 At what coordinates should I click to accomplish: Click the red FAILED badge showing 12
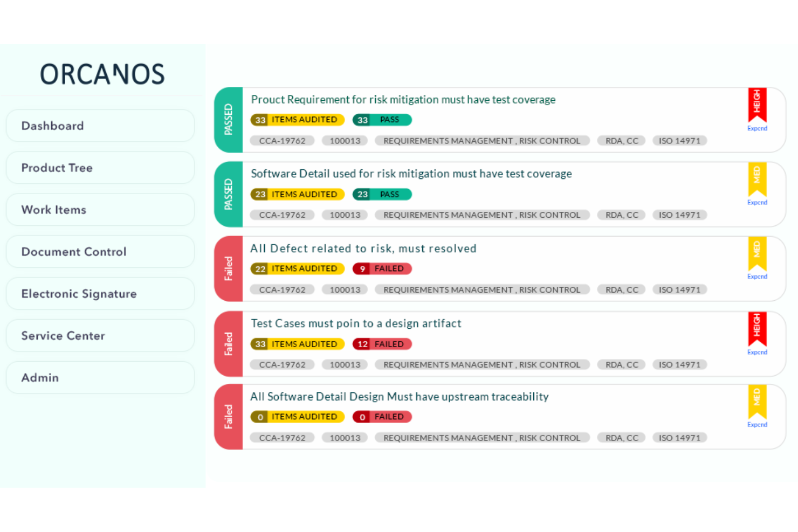(382, 344)
